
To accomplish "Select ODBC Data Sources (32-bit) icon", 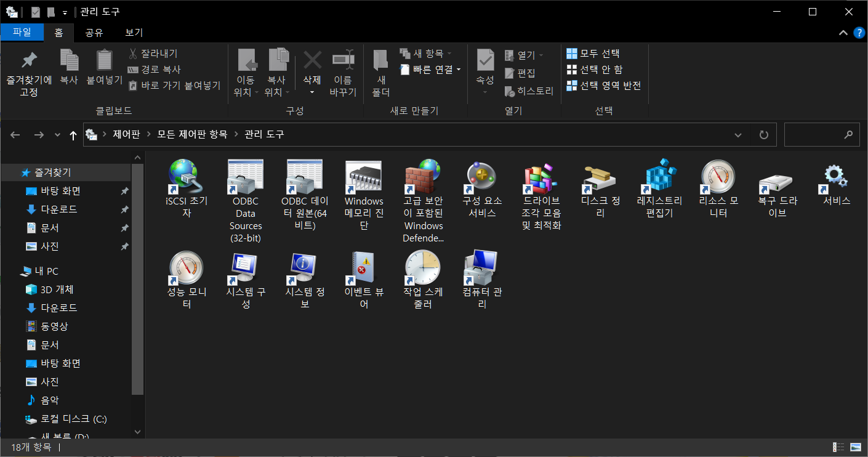I will click(246, 176).
